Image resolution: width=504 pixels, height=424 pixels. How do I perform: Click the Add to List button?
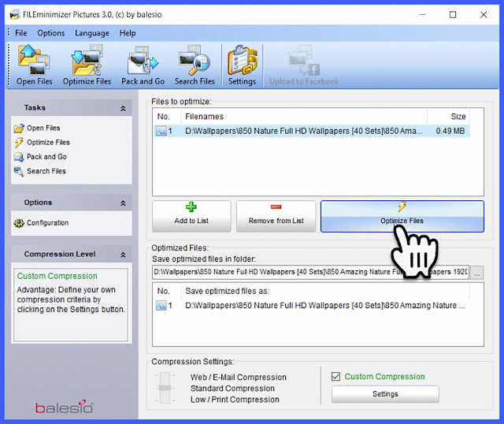(x=191, y=216)
